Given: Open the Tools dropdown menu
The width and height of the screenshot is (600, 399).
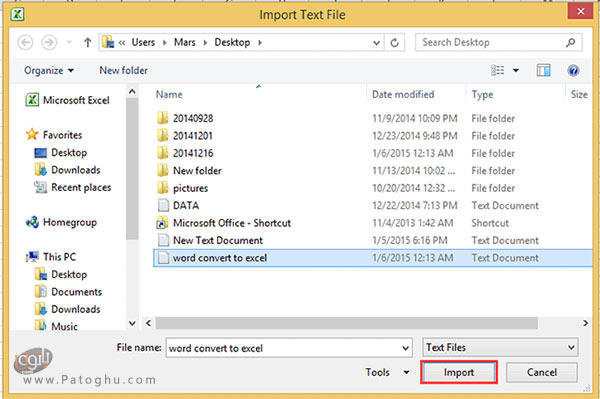Looking at the screenshot, I should click(387, 372).
